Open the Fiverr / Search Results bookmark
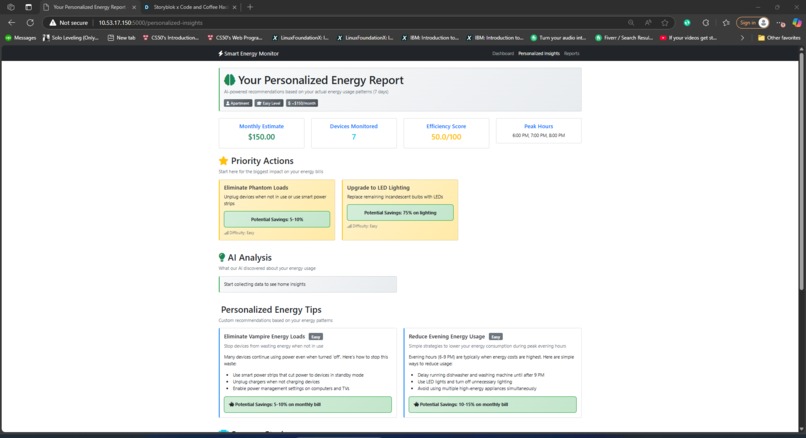The height and width of the screenshot is (438, 806). pyautogui.click(x=624, y=38)
